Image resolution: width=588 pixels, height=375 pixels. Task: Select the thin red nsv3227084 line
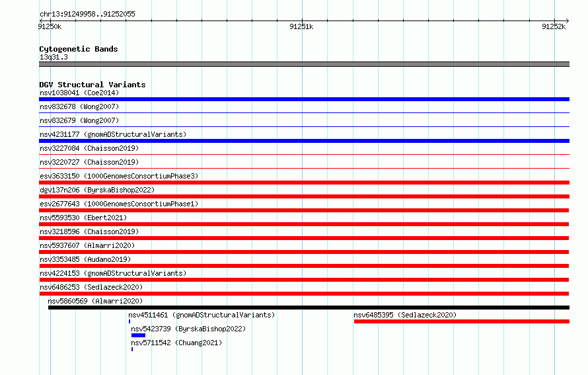(x=304, y=154)
